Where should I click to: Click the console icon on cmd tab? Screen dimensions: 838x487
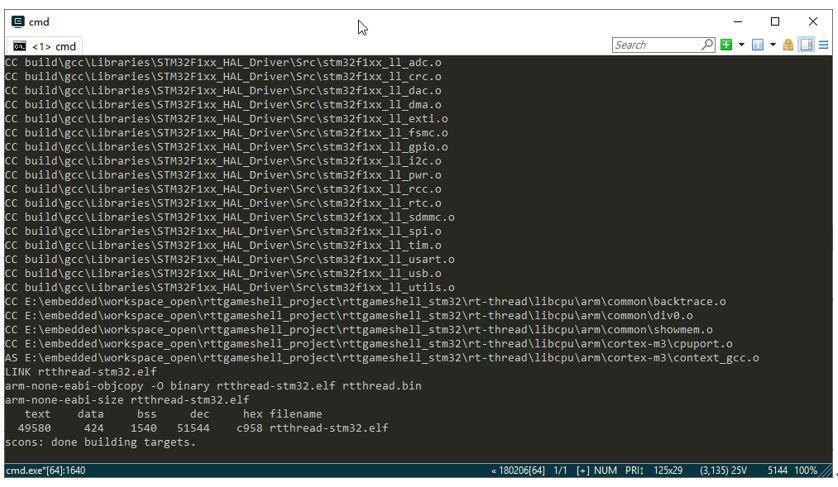[x=19, y=47]
